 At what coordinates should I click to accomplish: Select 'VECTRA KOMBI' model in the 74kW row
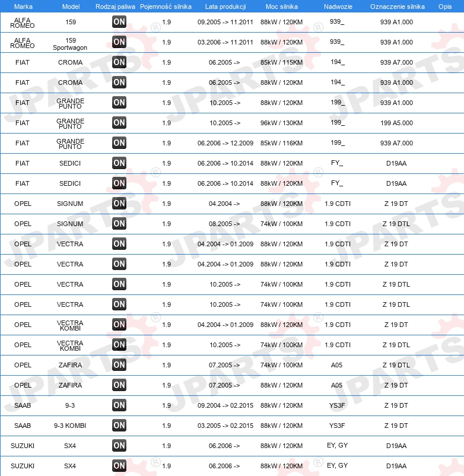pos(70,346)
